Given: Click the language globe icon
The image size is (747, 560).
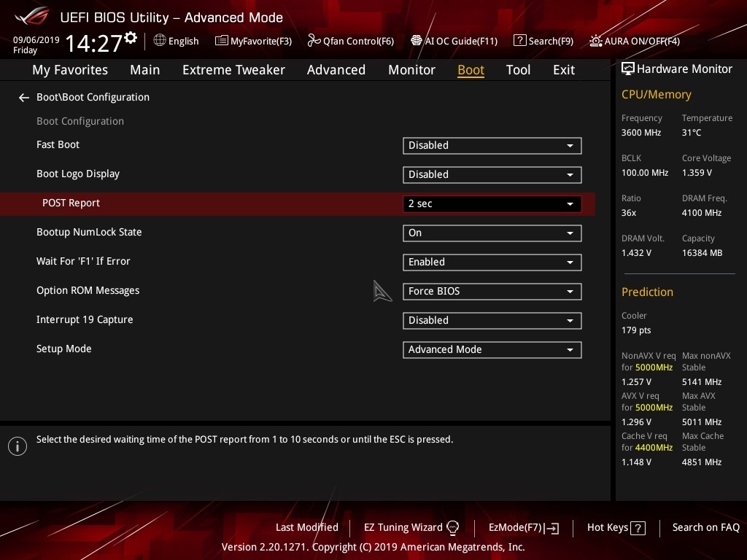Looking at the screenshot, I should click(x=160, y=41).
